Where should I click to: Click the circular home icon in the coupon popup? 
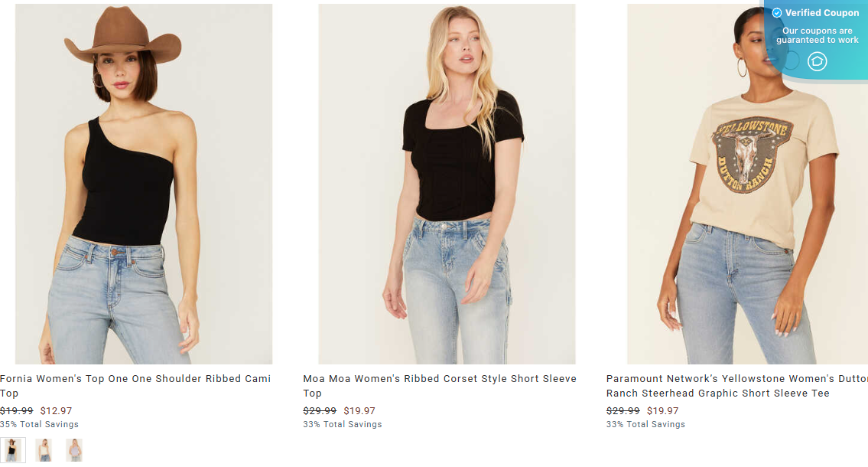point(818,62)
